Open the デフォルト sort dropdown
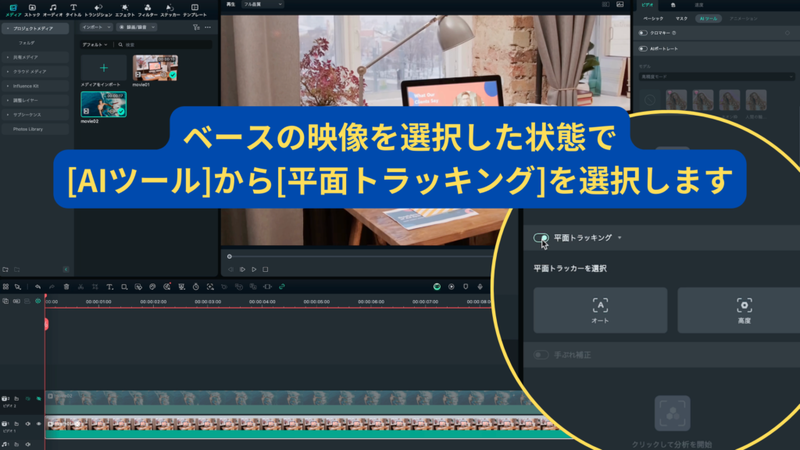 coord(95,45)
